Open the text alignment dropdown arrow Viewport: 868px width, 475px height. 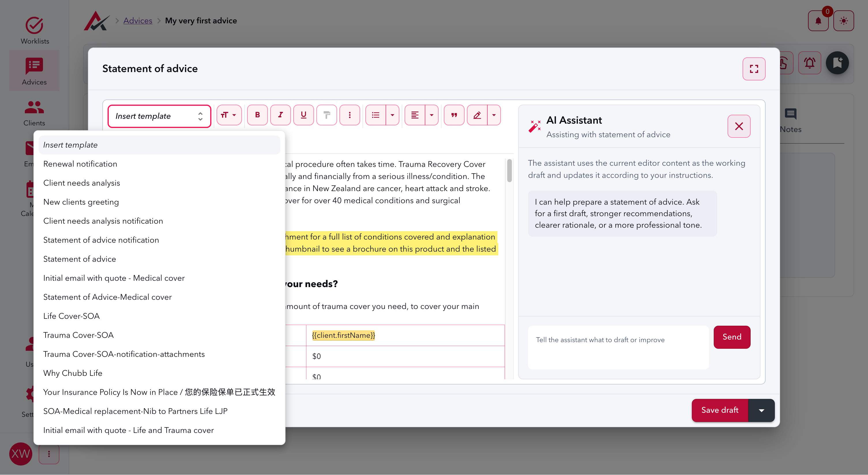432,115
